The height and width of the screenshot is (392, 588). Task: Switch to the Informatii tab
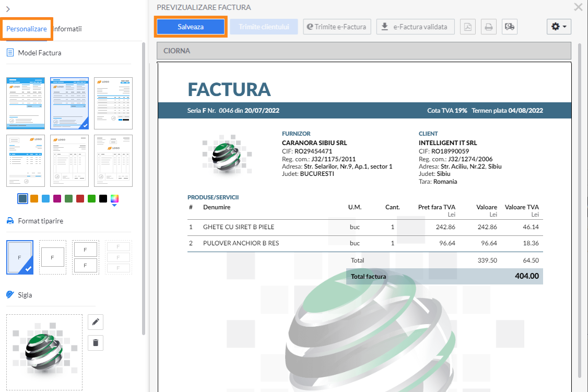[x=67, y=29]
